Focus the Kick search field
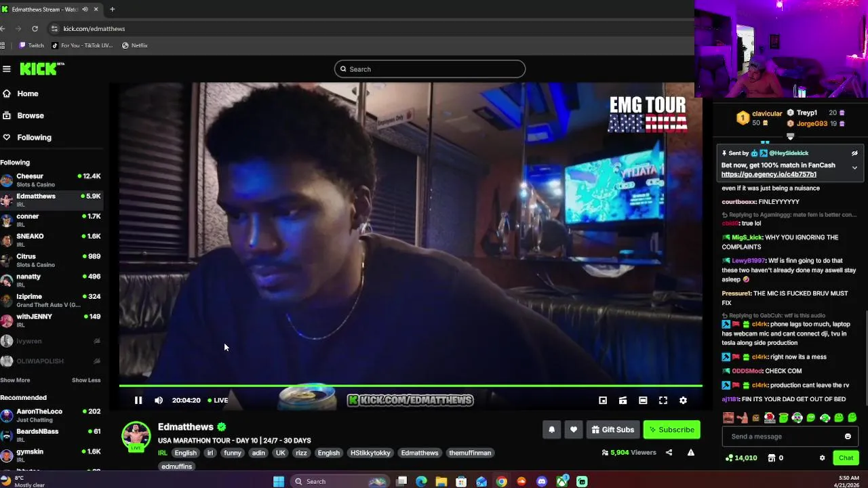The height and width of the screenshot is (488, 868). coord(430,69)
